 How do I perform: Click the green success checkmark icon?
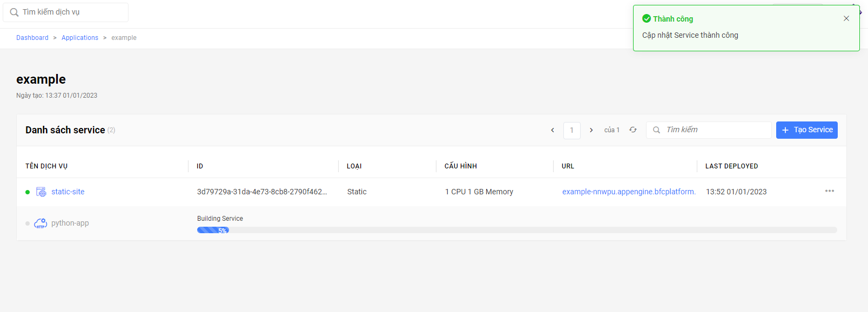point(647,19)
